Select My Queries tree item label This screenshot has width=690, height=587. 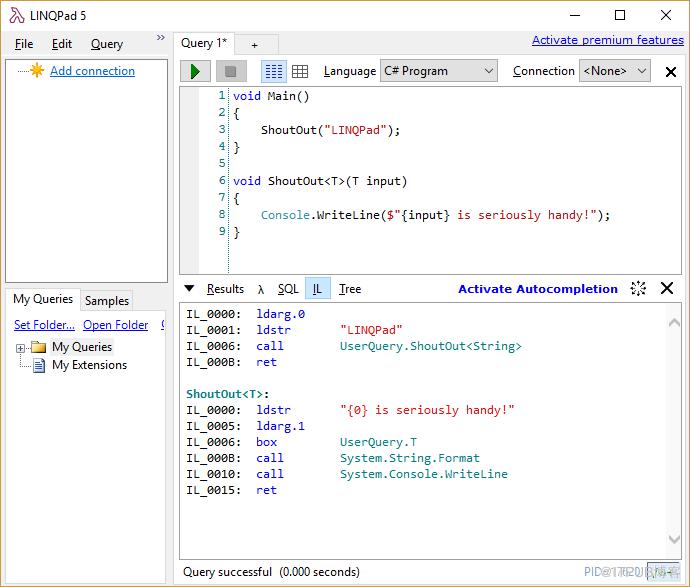click(x=82, y=347)
